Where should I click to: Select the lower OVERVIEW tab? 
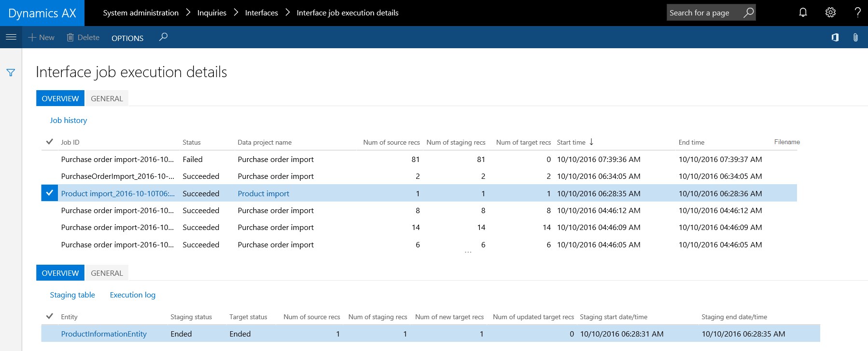60,273
